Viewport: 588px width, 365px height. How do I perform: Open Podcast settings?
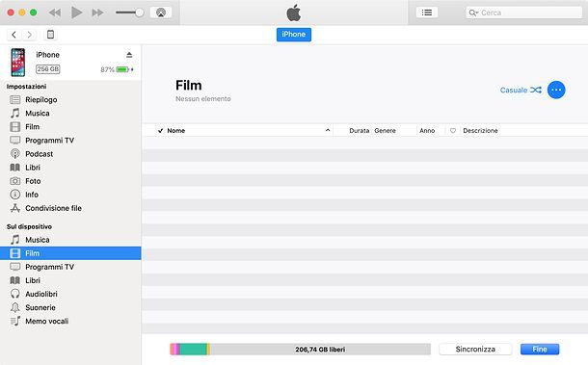pos(70,154)
